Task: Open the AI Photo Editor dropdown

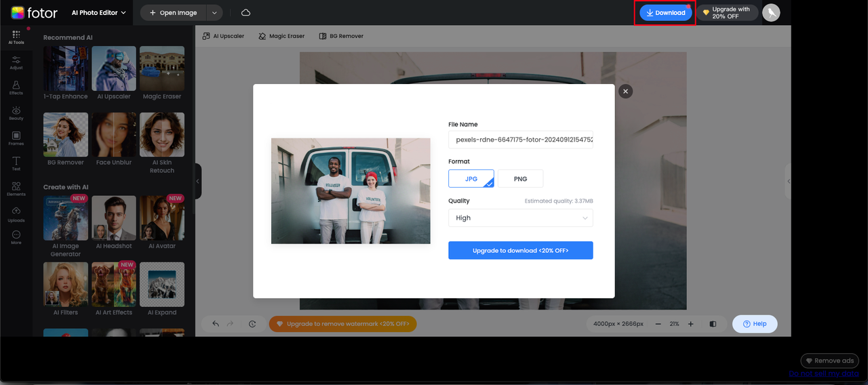Action: click(99, 13)
